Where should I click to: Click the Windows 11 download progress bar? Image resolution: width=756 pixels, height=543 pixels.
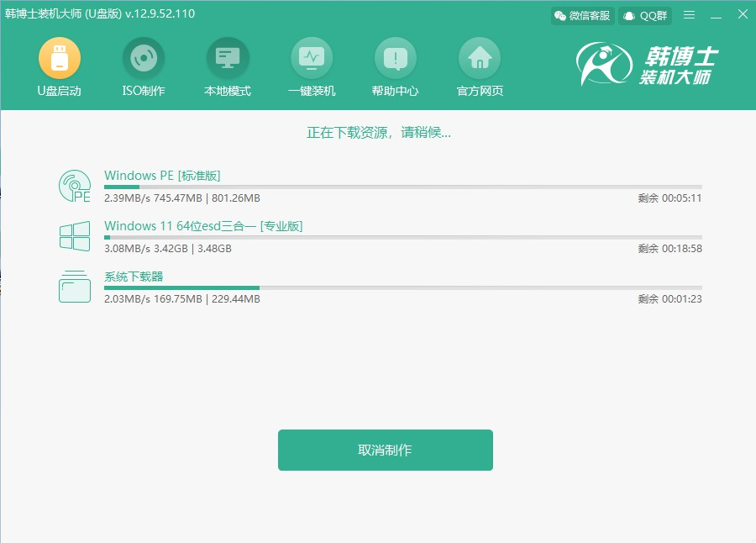[402, 237]
